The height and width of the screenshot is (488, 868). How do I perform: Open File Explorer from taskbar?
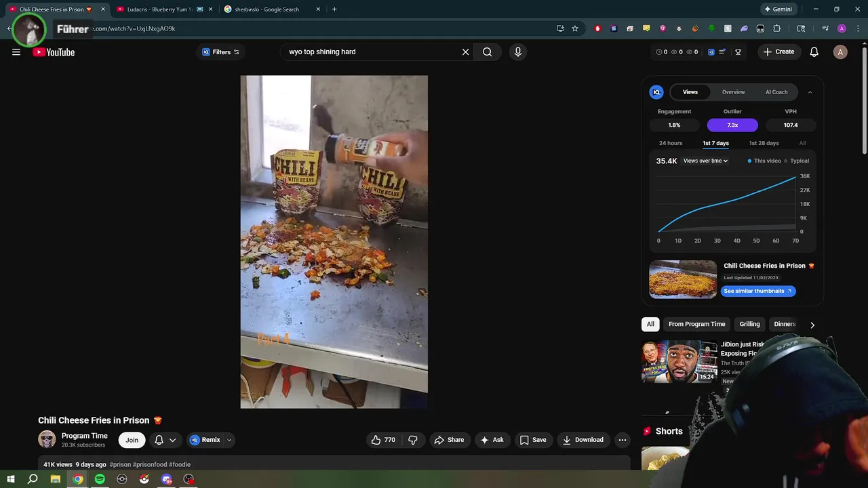(56, 479)
